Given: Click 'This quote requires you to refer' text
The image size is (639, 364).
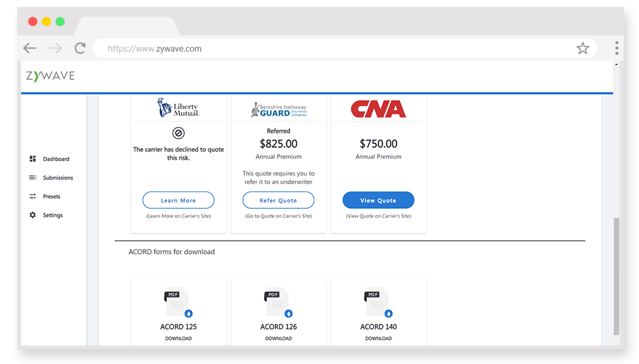Looking at the screenshot, I should (x=279, y=178).
